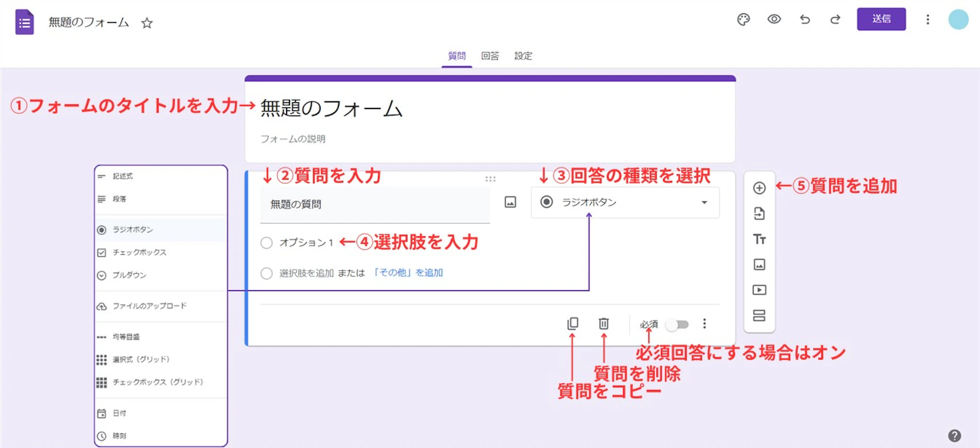Switch to the 回答 tab

click(x=490, y=56)
